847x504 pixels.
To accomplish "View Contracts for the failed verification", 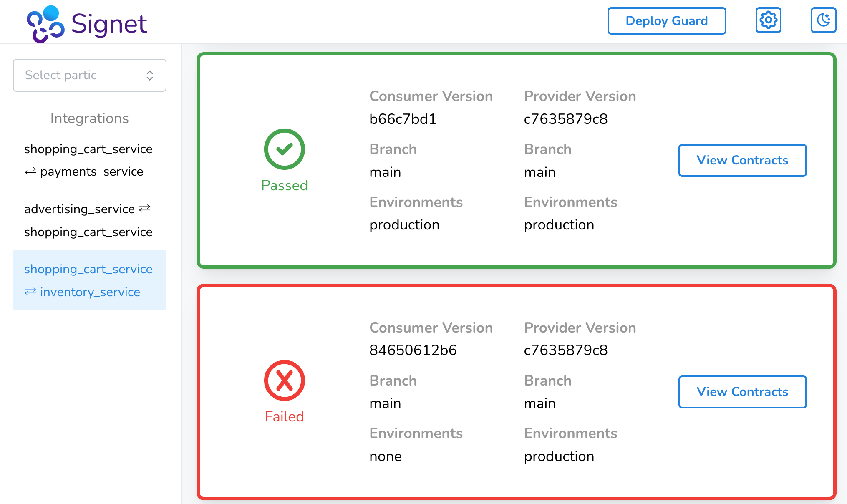I will click(742, 392).
